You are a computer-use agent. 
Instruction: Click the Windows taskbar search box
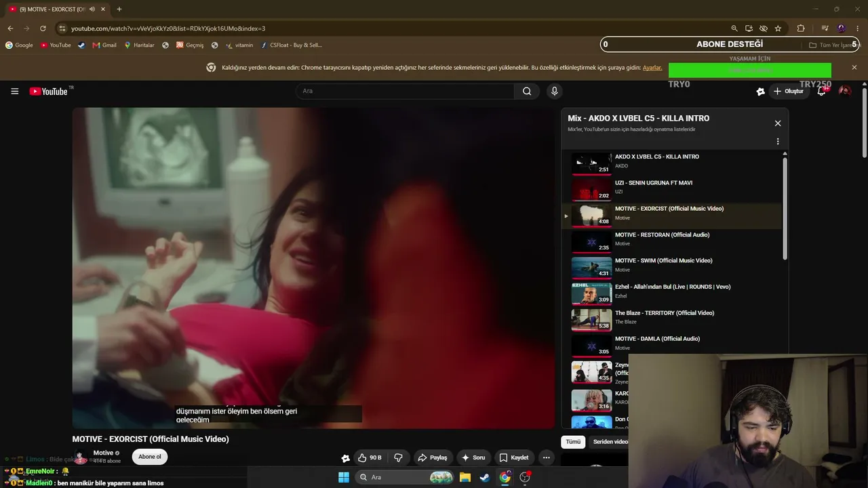[x=405, y=477]
